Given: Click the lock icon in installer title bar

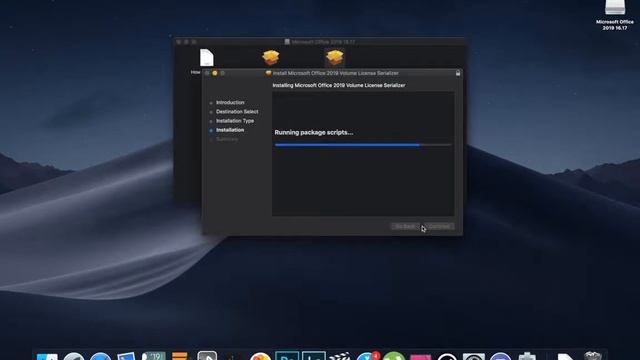Looking at the screenshot, I should click(458, 73).
